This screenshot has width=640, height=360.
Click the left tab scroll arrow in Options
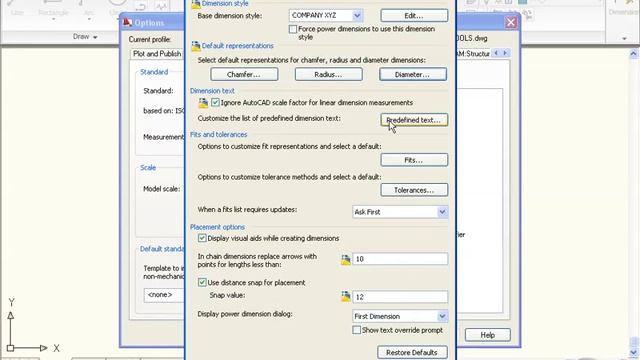(496, 53)
